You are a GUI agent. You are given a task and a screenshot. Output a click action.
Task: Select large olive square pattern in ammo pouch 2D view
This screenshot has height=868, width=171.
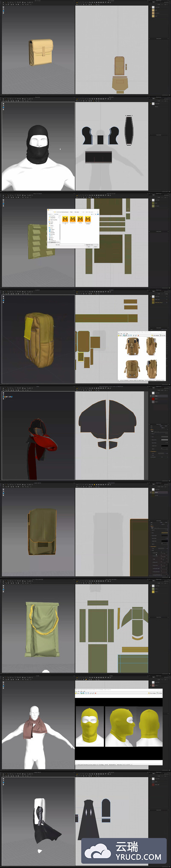(x=108, y=249)
